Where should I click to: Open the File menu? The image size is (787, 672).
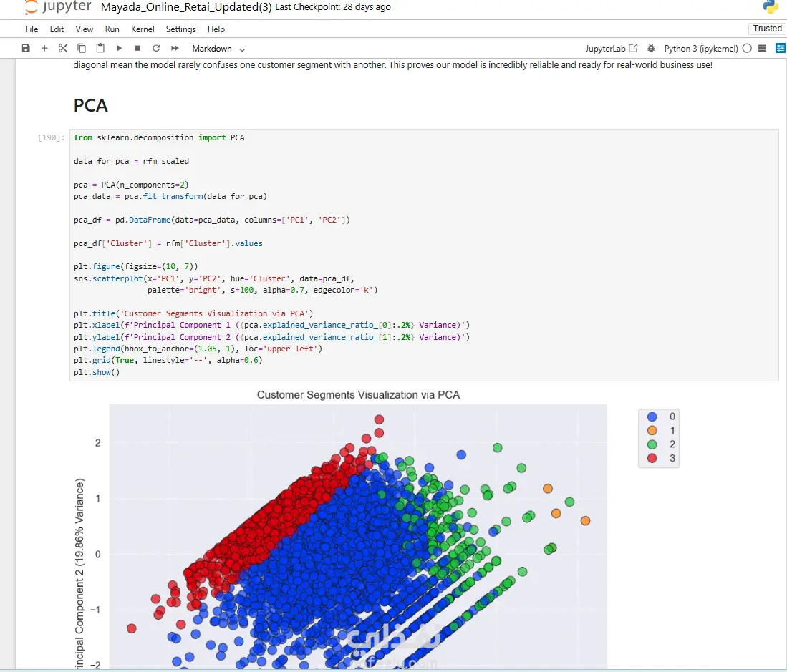coord(32,29)
